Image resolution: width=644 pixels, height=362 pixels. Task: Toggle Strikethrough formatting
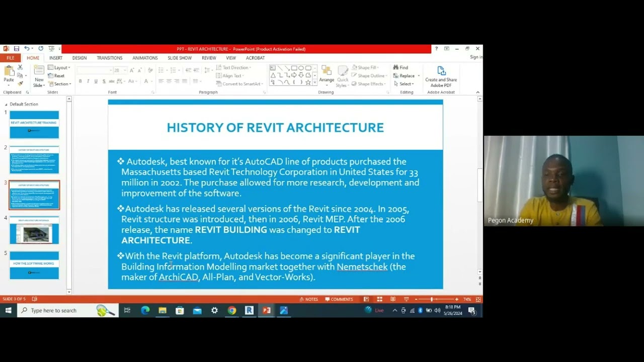click(112, 81)
